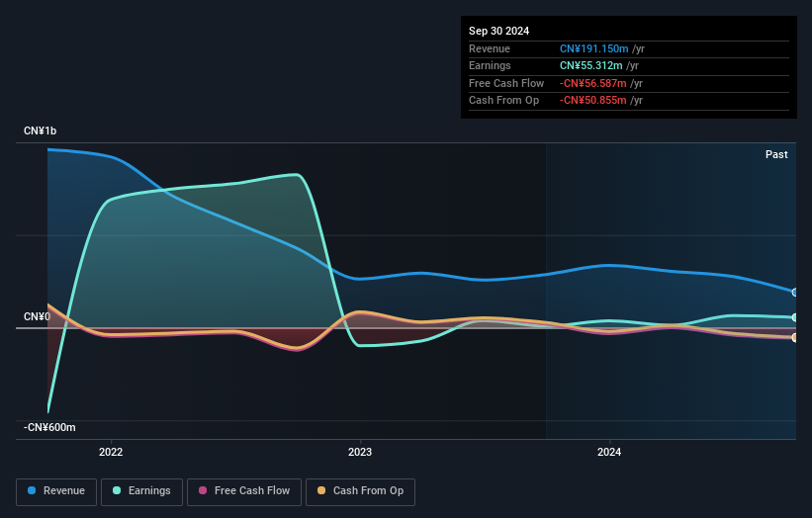Viewport: 812px width, 518px height.
Task: Select the Revenue end-point marker on the chart
Action: pyautogui.click(x=795, y=293)
